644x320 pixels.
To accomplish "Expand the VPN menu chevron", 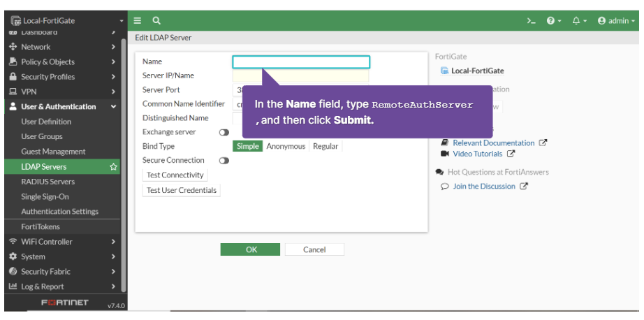I will coord(113,92).
